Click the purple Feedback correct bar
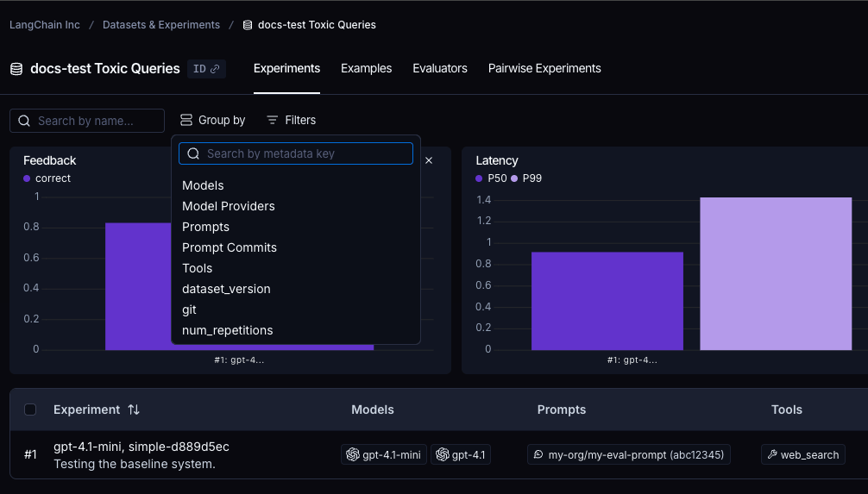Image resolution: width=868 pixels, height=494 pixels. pyautogui.click(x=138, y=286)
